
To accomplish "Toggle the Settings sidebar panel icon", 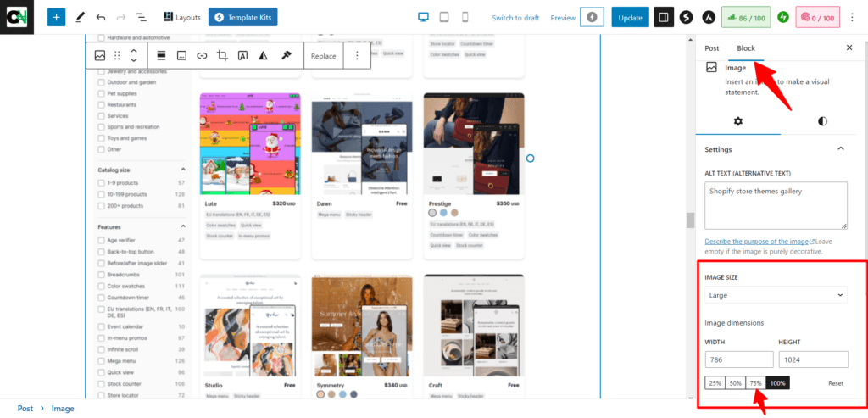I will [664, 17].
